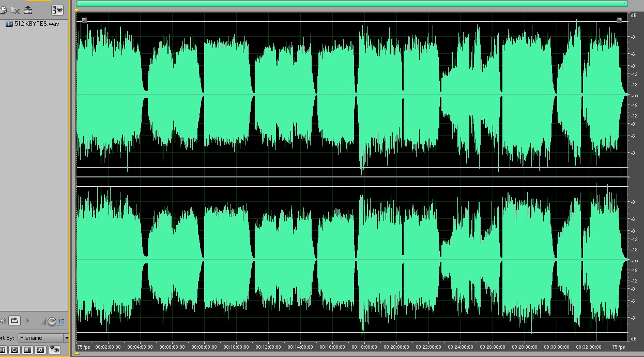Click the Insert Into Multitrack waveform icon
The image size is (644, 357).
(28, 9)
